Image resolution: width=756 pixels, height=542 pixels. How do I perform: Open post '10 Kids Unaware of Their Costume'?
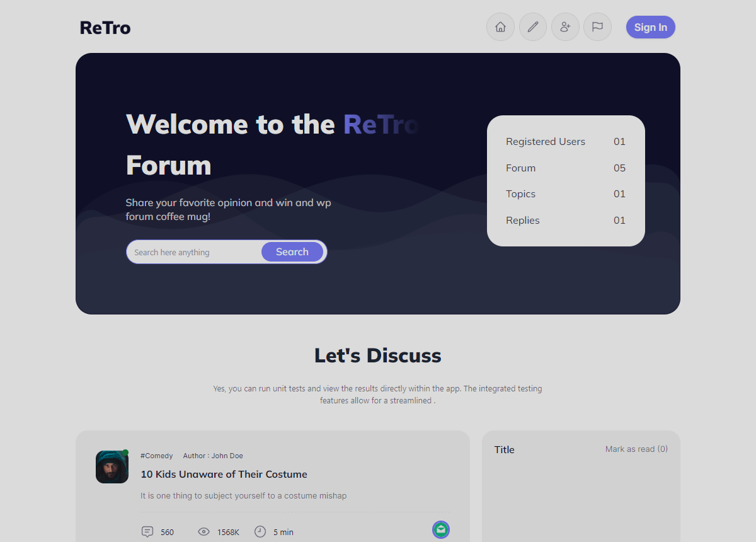(x=224, y=474)
